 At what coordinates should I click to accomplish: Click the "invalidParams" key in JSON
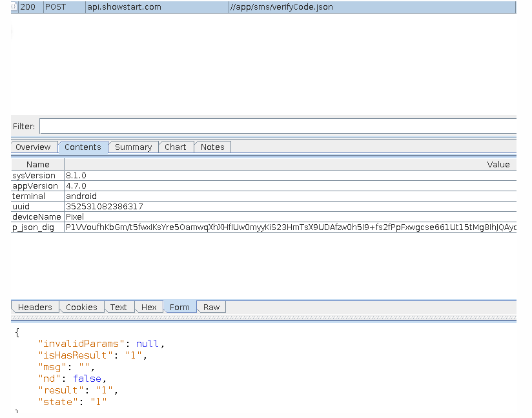click(81, 344)
